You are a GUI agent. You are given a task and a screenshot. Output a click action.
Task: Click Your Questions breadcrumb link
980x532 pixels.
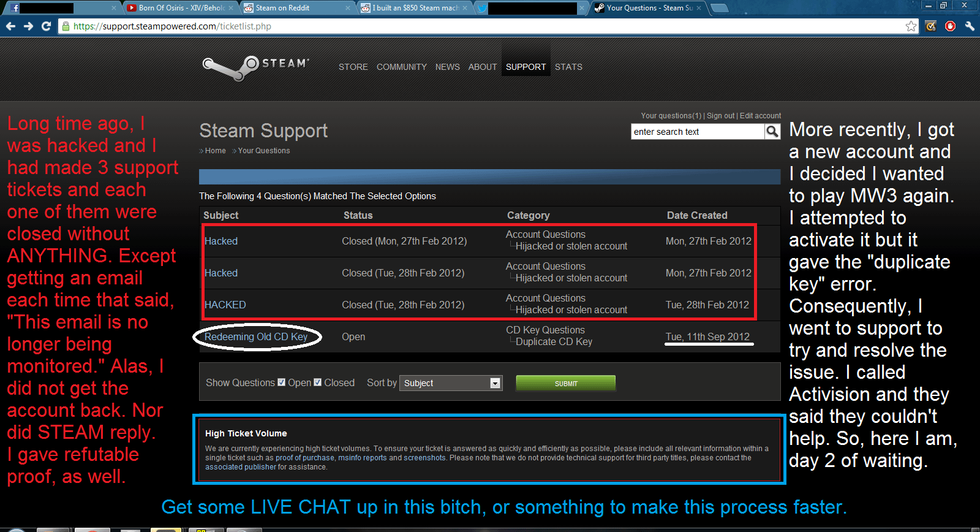[264, 151]
